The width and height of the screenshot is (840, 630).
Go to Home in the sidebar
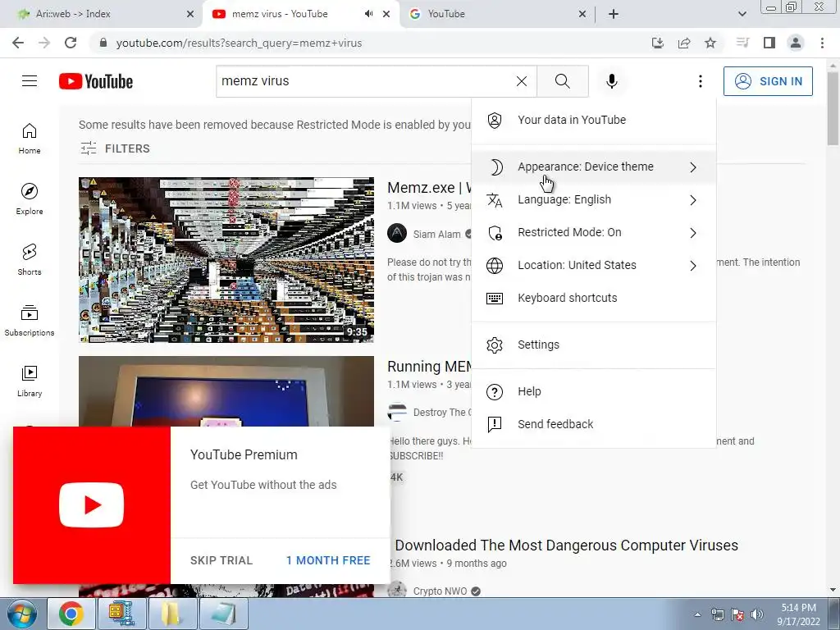30,139
